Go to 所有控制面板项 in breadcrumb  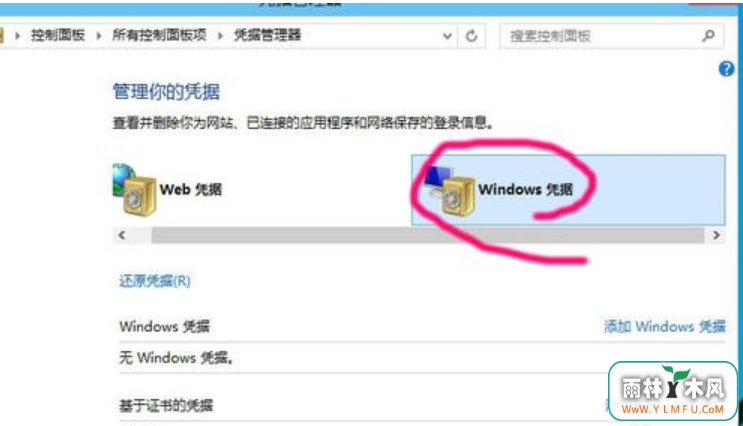(x=159, y=35)
